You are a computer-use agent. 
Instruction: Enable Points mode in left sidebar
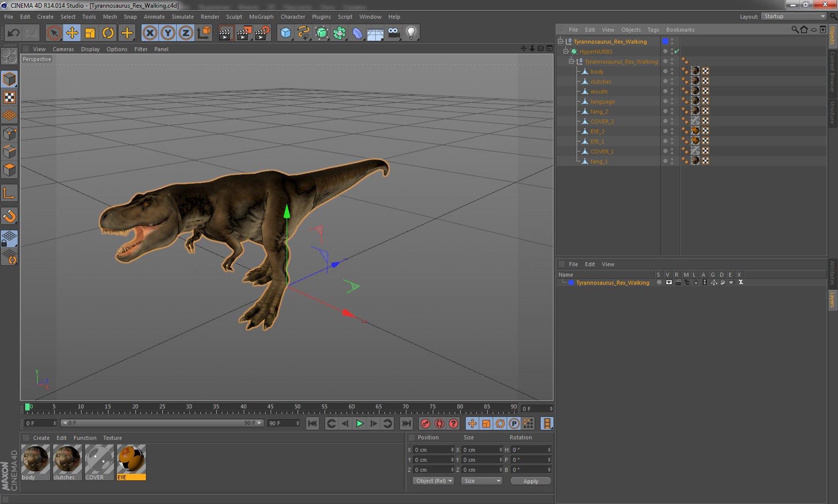point(9,134)
